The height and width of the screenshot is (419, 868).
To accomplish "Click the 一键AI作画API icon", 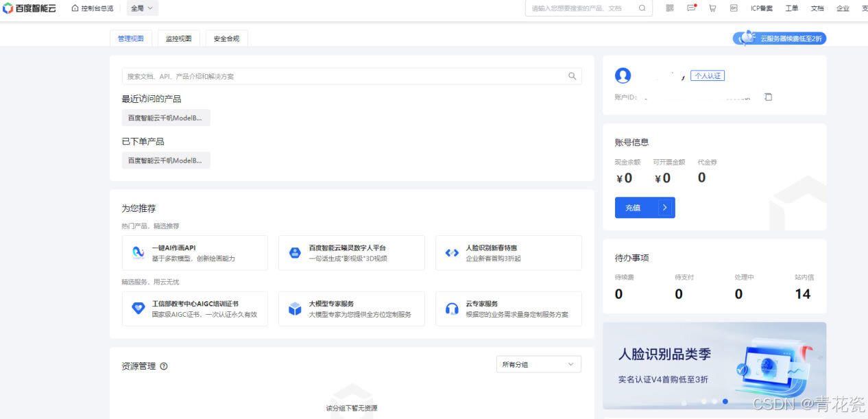I will (138, 253).
